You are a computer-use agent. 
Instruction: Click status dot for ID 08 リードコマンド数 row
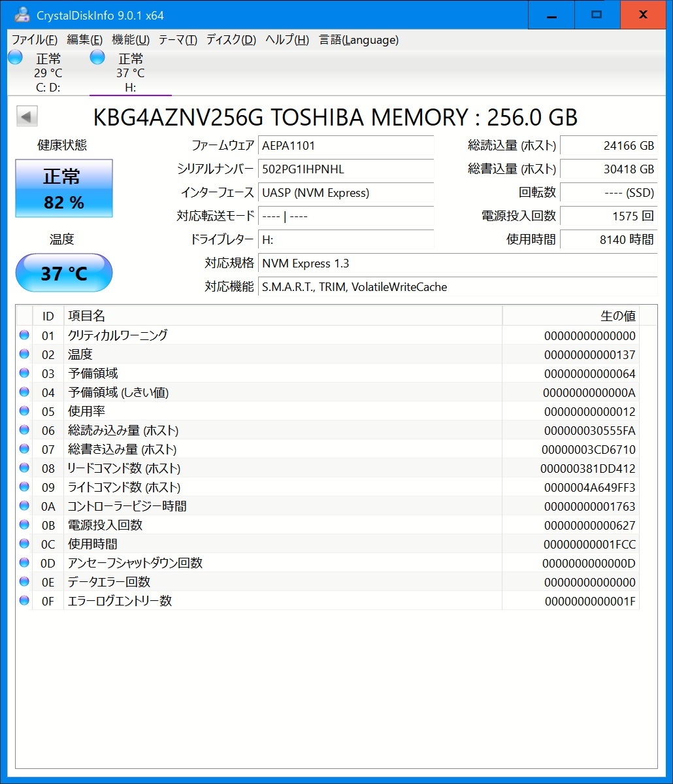(24, 468)
